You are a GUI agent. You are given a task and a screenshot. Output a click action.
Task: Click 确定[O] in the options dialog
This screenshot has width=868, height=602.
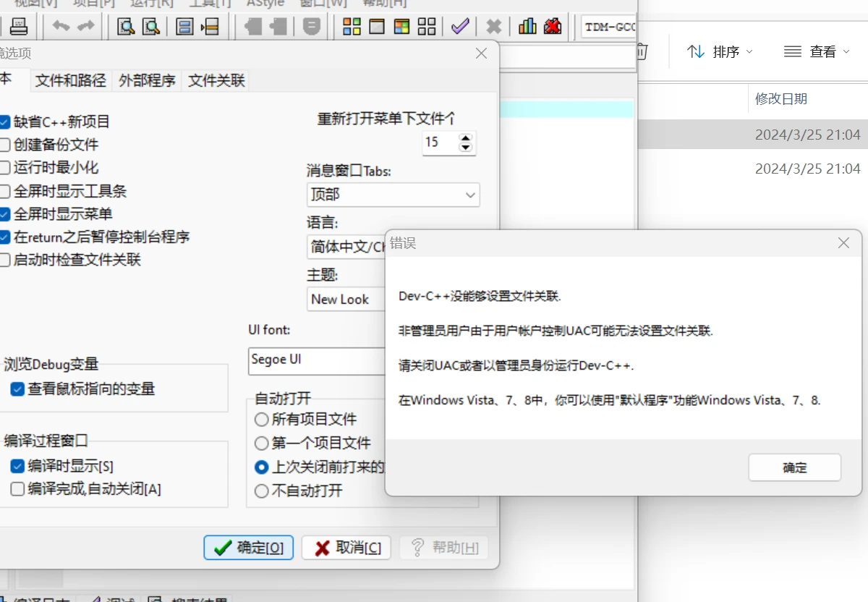click(249, 548)
